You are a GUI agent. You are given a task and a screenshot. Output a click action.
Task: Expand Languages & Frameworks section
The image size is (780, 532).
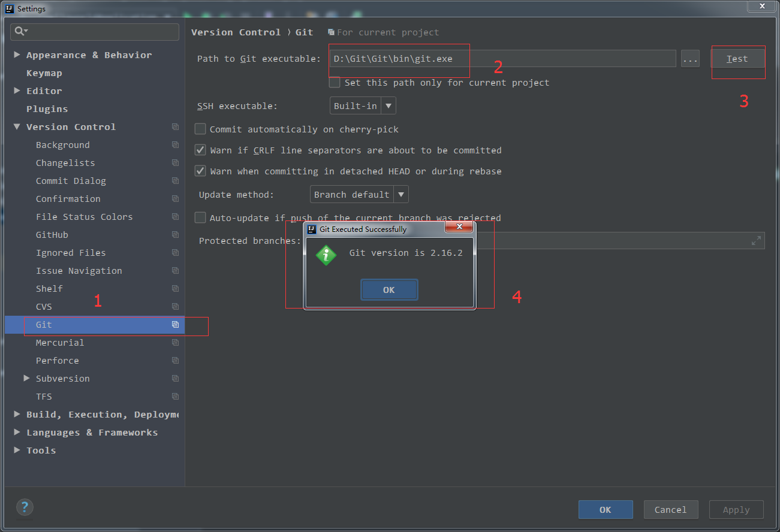[x=17, y=433]
